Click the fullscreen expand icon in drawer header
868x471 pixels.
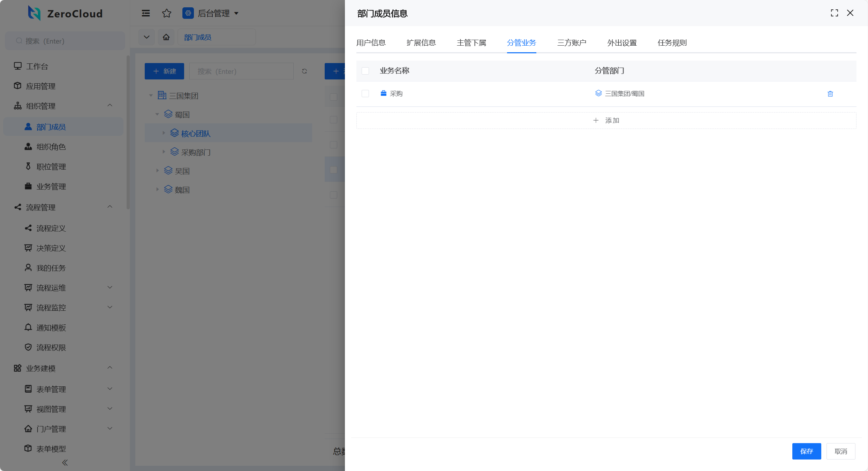point(834,13)
